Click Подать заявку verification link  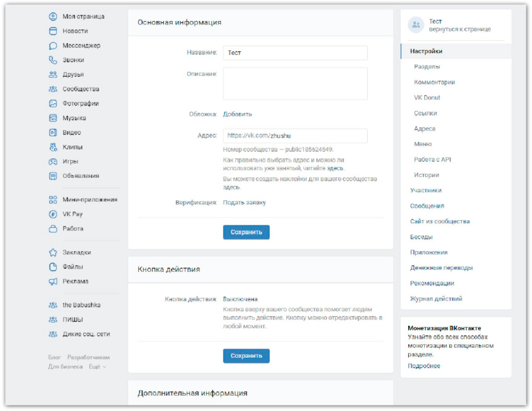244,202
